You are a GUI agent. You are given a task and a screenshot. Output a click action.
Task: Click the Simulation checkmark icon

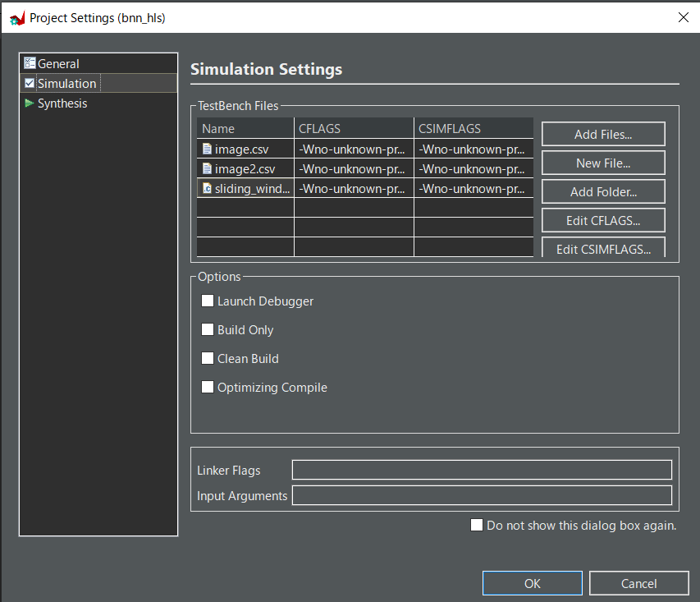tap(30, 83)
